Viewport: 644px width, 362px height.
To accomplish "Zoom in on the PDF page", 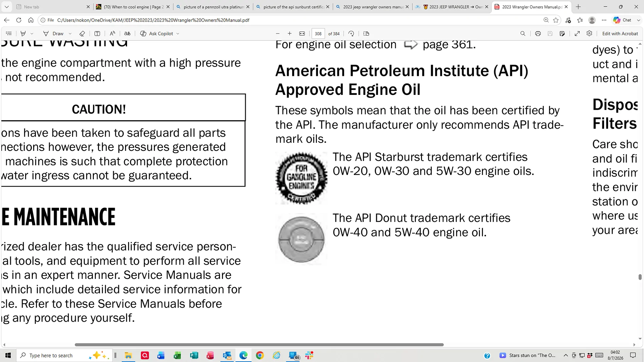I will (289, 34).
